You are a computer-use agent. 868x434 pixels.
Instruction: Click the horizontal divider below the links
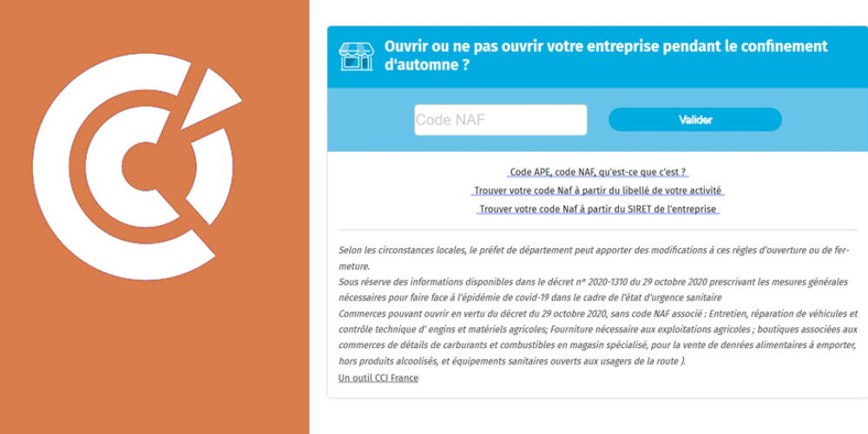click(598, 230)
